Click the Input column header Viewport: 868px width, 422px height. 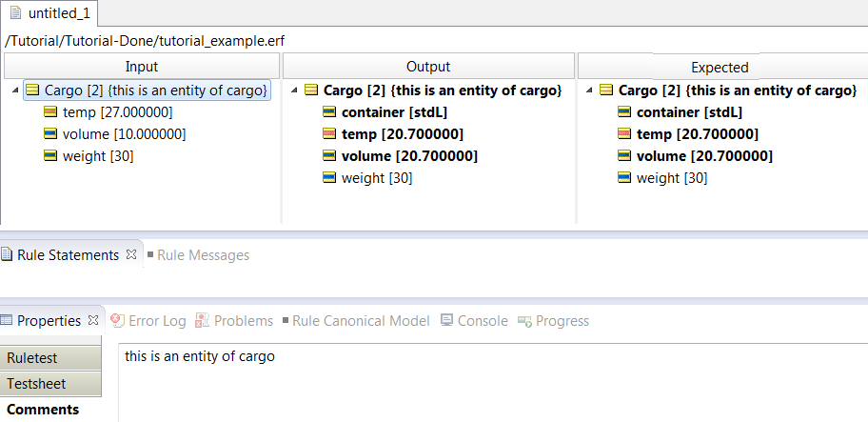click(141, 67)
